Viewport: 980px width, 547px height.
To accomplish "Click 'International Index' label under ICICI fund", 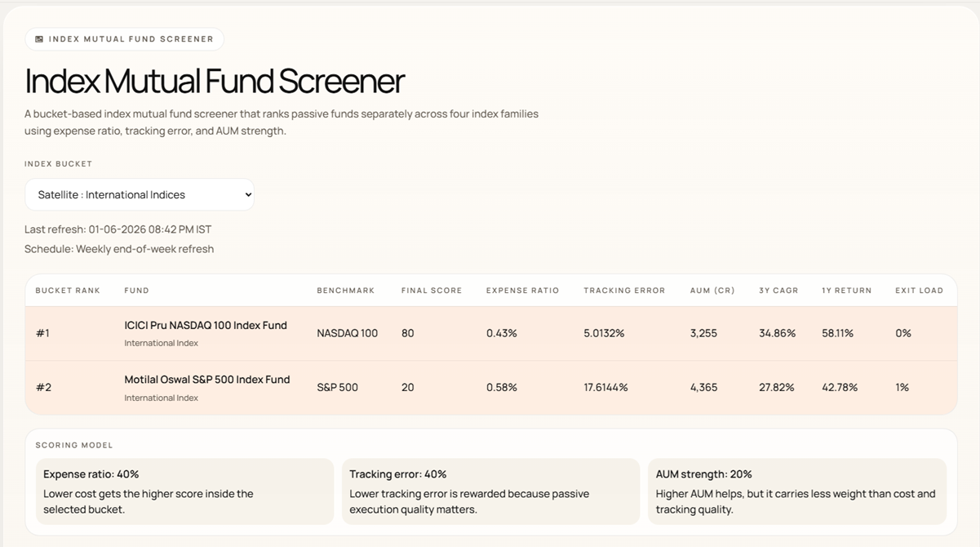I will [x=162, y=343].
